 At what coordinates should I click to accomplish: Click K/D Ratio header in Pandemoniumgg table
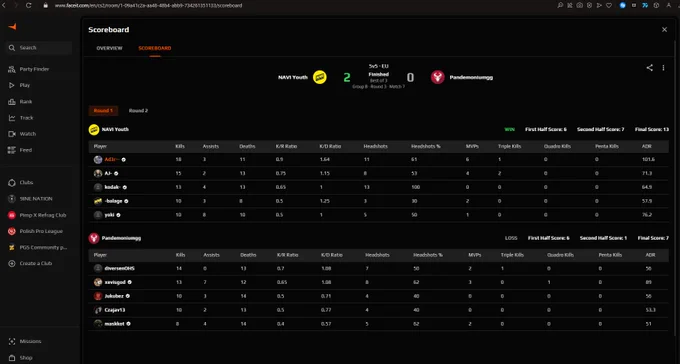click(x=332, y=255)
